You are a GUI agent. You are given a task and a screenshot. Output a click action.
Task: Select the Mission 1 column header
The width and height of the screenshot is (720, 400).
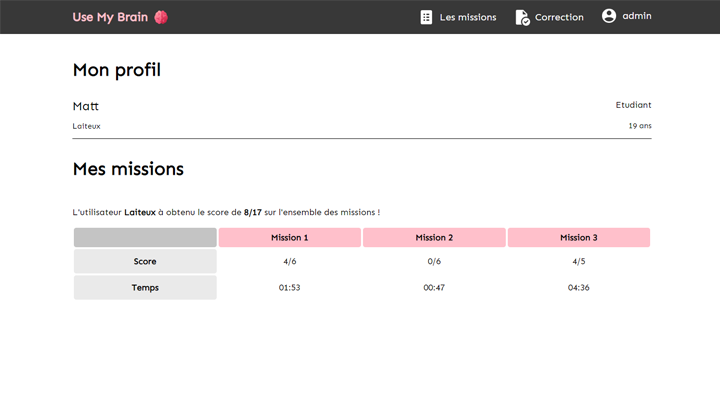coord(290,238)
